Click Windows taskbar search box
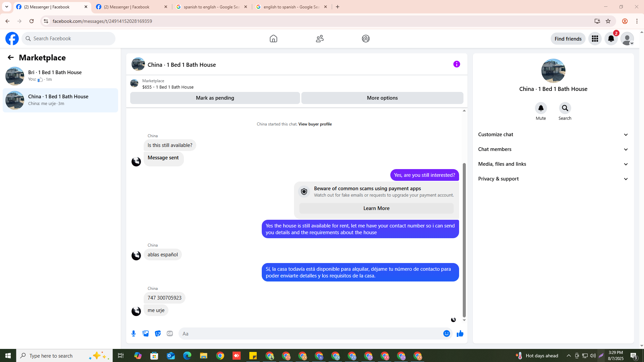The height and width of the screenshot is (362, 644). click(64, 356)
